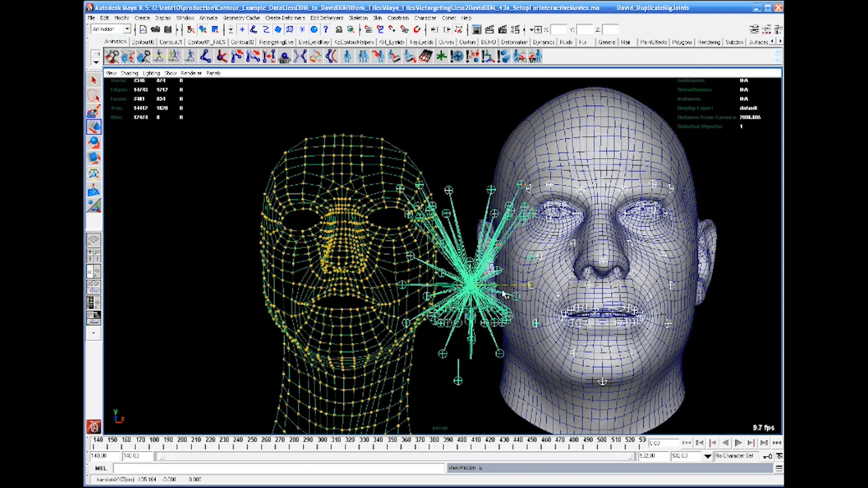This screenshot has width=868, height=488.
Task: Toggle snap to curves
Action: coord(380,29)
